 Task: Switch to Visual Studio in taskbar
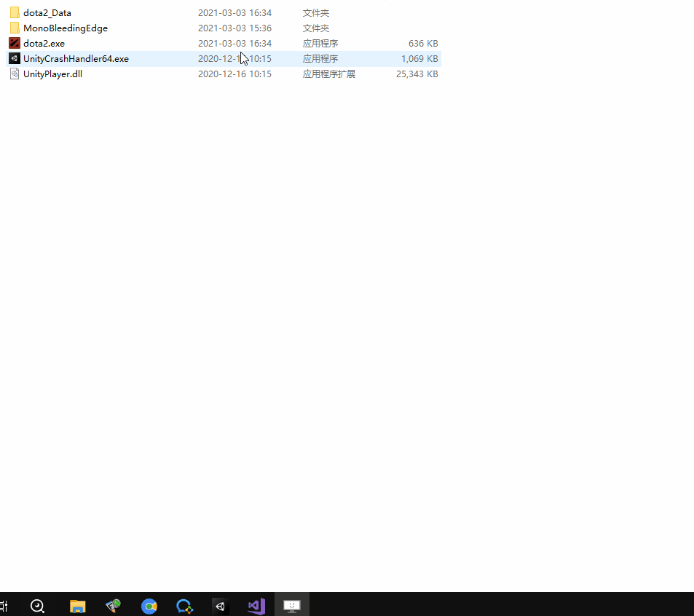256,606
